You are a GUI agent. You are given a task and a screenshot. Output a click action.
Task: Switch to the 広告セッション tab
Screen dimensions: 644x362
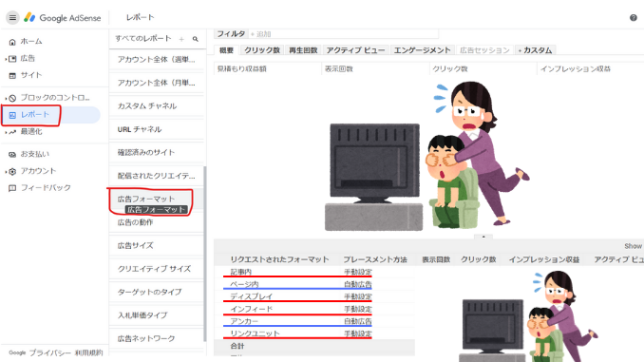coord(484,50)
